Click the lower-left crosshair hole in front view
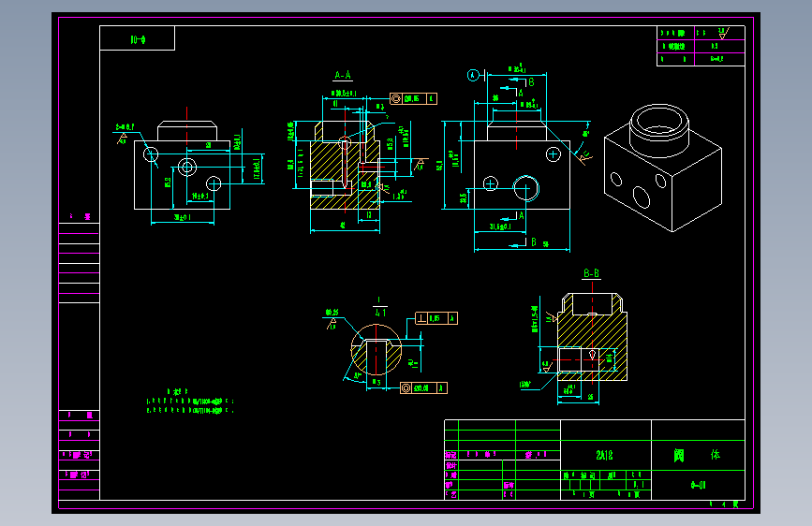 pos(491,183)
